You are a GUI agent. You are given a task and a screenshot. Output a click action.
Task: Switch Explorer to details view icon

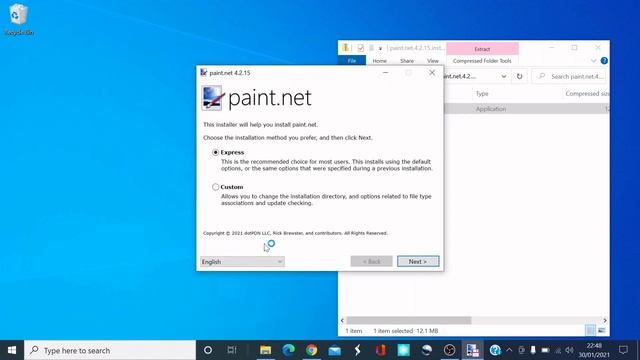(x=590, y=330)
